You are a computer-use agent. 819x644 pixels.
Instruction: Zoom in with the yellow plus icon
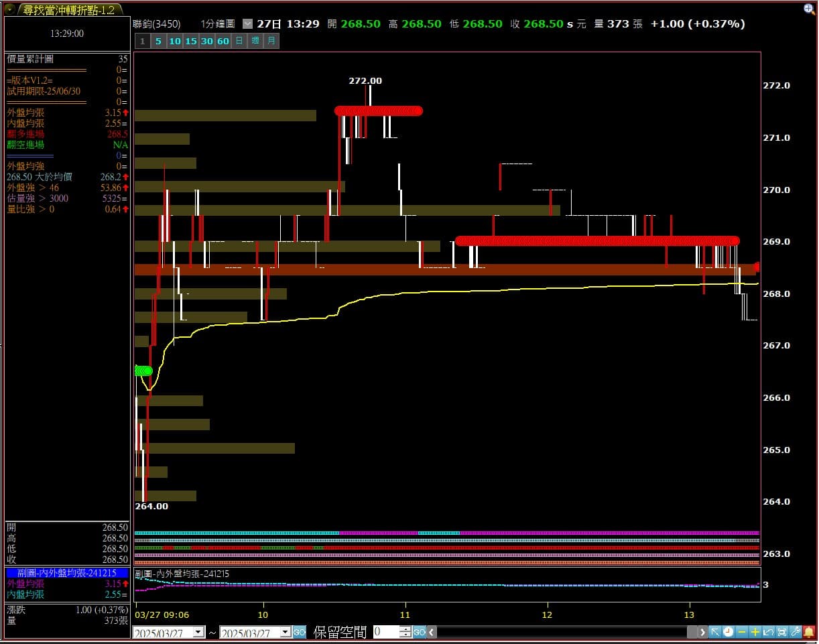pyautogui.click(x=755, y=632)
